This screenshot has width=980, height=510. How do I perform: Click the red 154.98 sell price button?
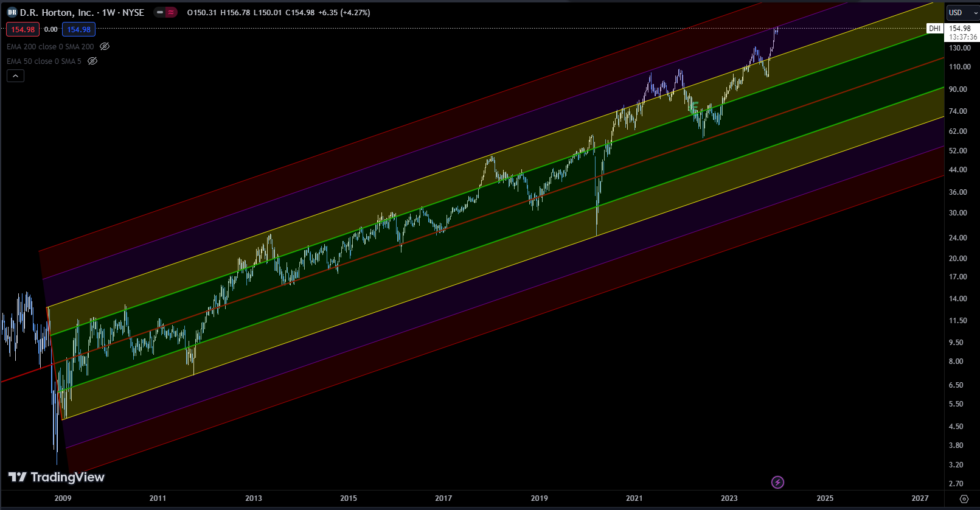[23, 29]
